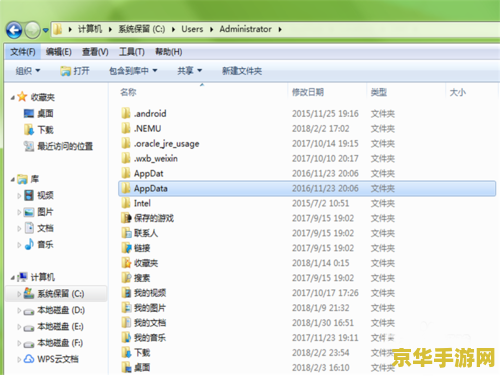This screenshot has height=376, width=501.
Task: Select the 联系人 folder icon
Action: click(x=126, y=233)
